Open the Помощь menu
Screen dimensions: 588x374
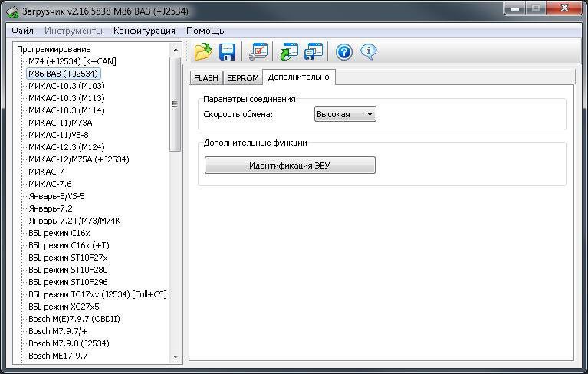coord(205,31)
